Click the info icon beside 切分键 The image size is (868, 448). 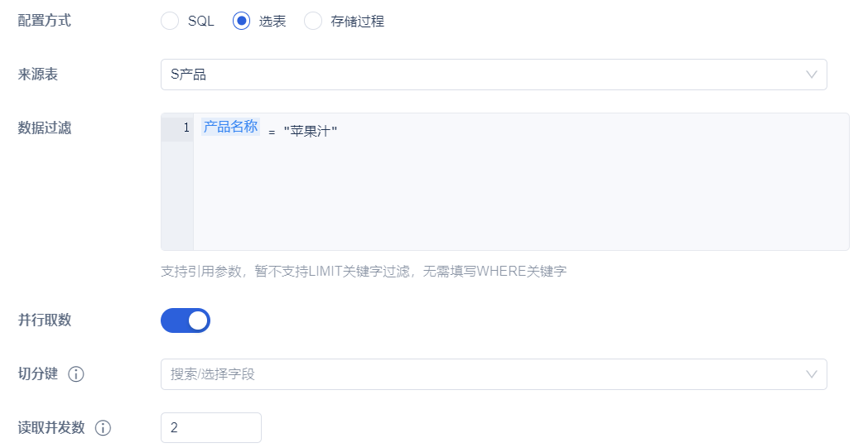[76, 374]
